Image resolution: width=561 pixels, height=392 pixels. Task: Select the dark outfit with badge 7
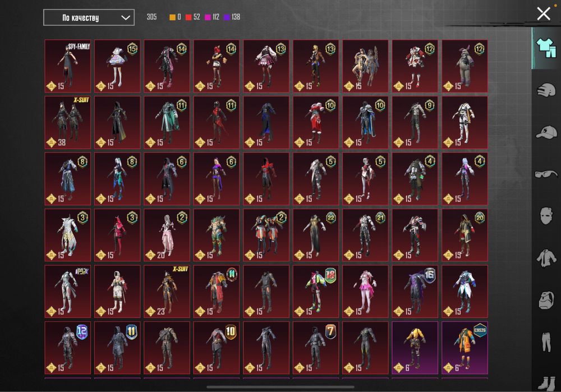coord(316,348)
